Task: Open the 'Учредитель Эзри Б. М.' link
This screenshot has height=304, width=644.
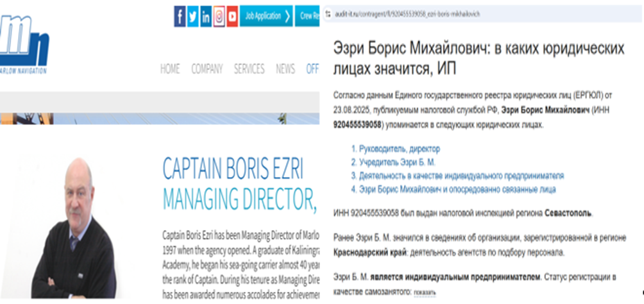Action: [397, 162]
